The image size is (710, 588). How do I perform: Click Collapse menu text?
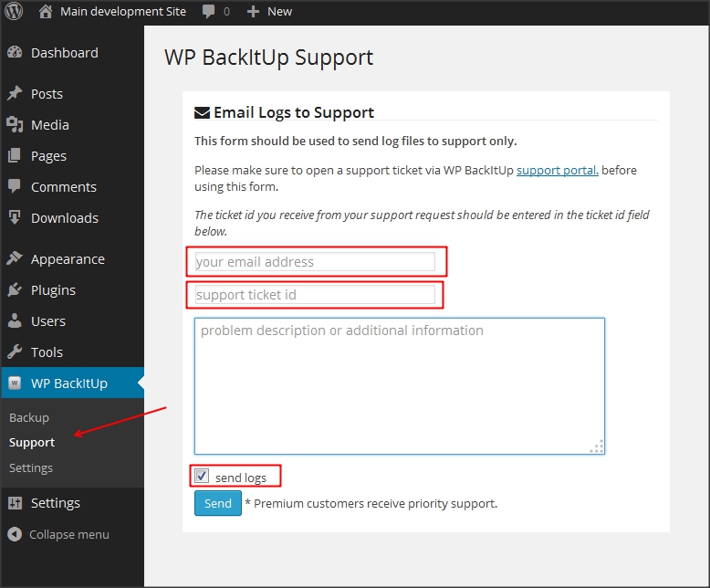69,535
